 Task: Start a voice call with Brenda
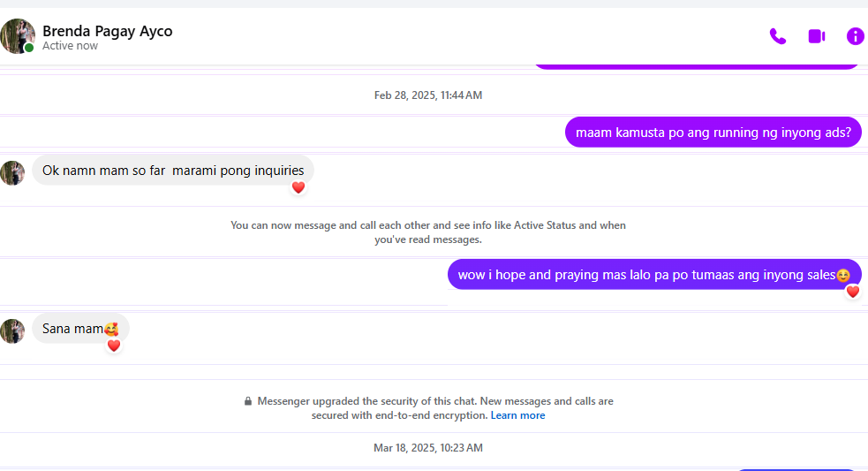(777, 36)
